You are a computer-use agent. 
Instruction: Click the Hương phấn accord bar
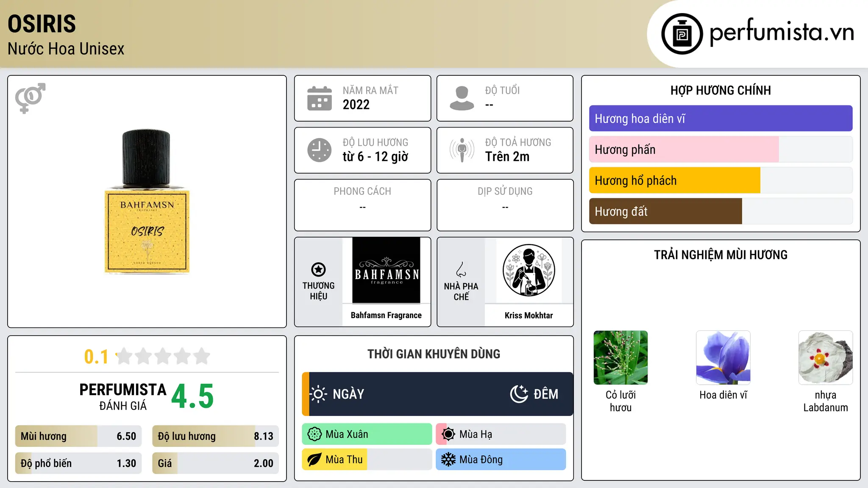pyautogui.click(x=721, y=150)
